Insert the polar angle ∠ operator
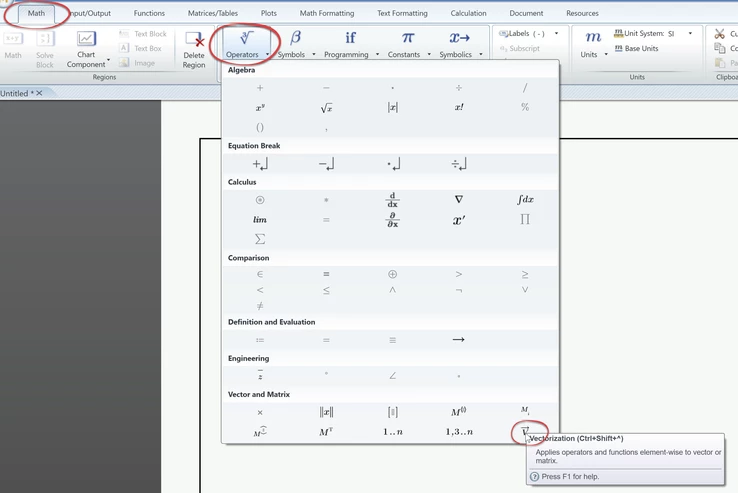Screen dimensions: 738x493 393,376
